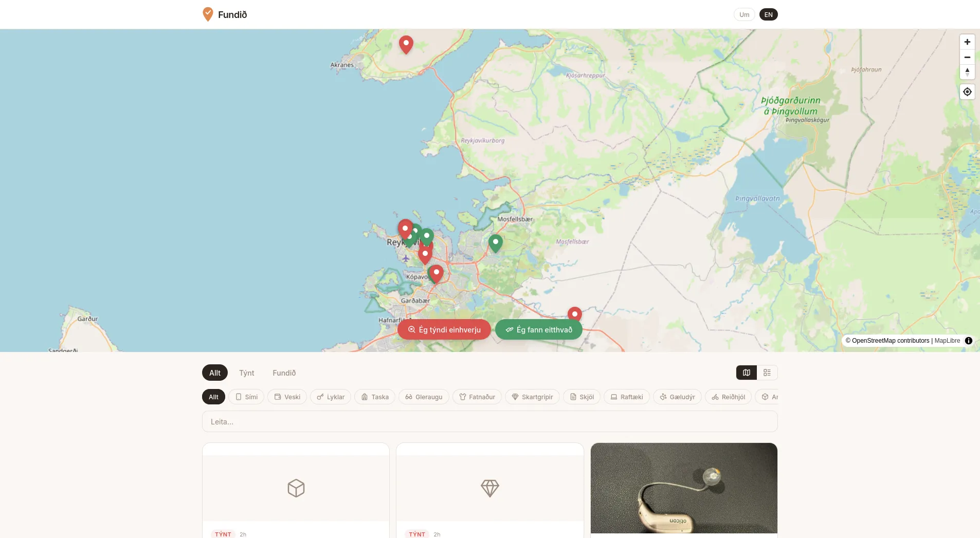
Task: Filter by Veski wallet category
Action: pos(287,397)
